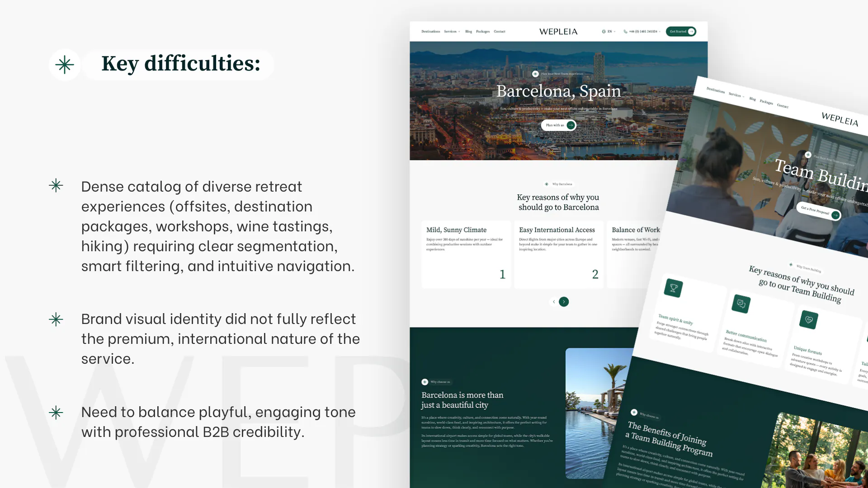Click the globe icon beside EN
Image resolution: width=868 pixels, height=488 pixels.
pyautogui.click(x=604, y=32)
